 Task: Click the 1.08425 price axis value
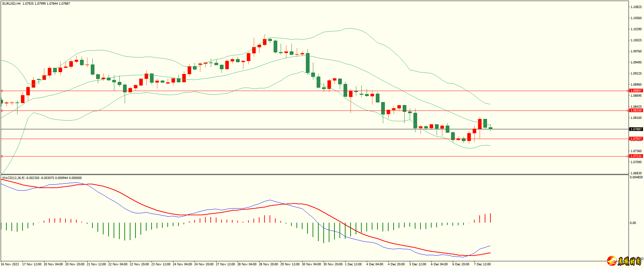tap(636, 107)
